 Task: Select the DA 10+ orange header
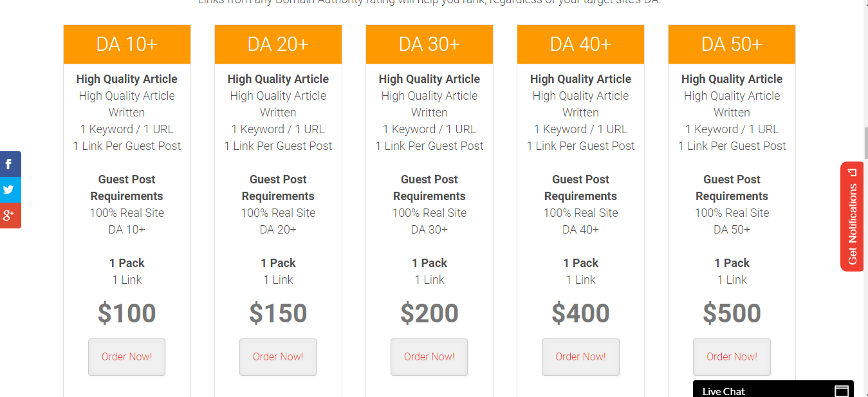click(127, 44)
